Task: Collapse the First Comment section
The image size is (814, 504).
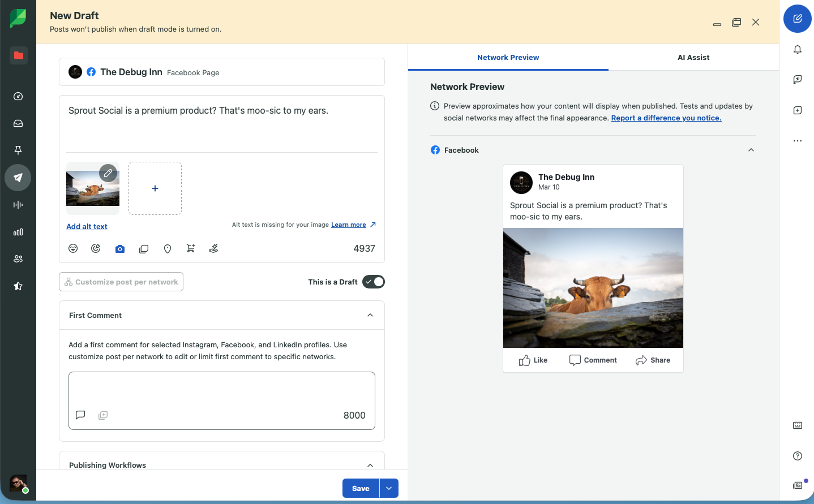Action: pyautogui.click(x=370, y=315)
